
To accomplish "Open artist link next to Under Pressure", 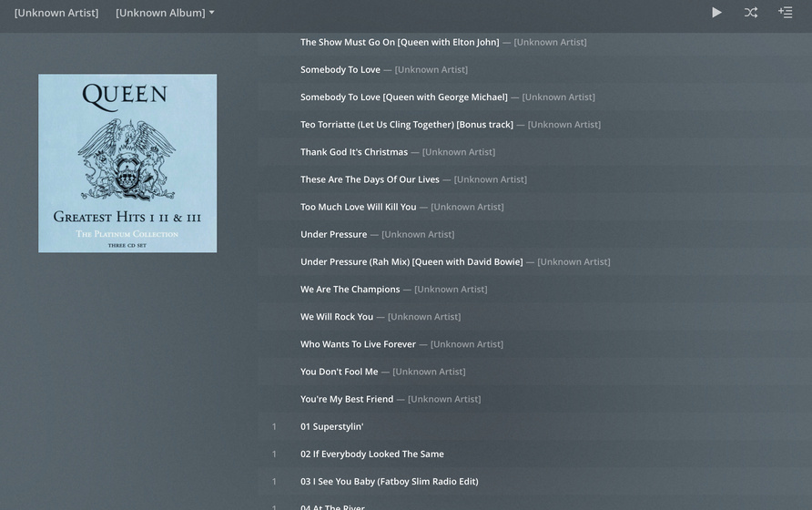I will (418, 234).
